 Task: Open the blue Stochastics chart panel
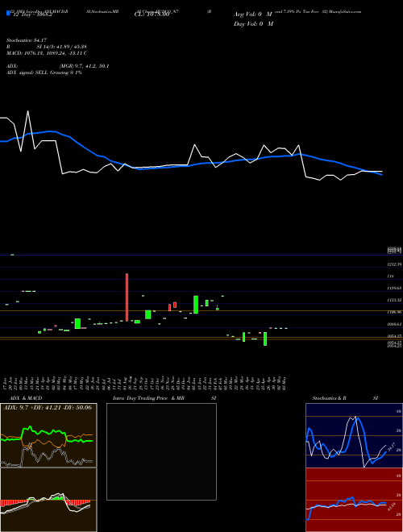(x=354, y=435)
